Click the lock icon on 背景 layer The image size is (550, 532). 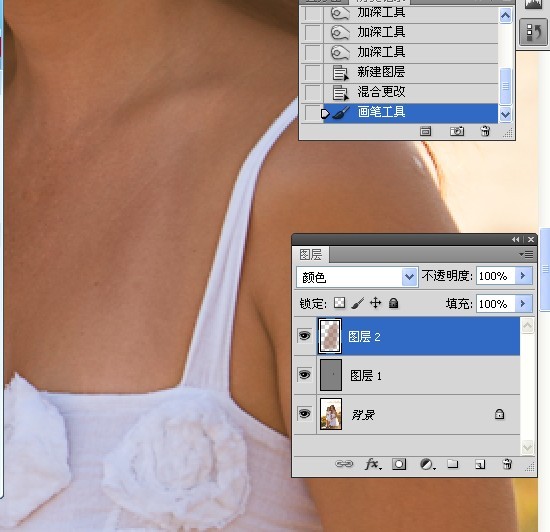coord(499,414)
